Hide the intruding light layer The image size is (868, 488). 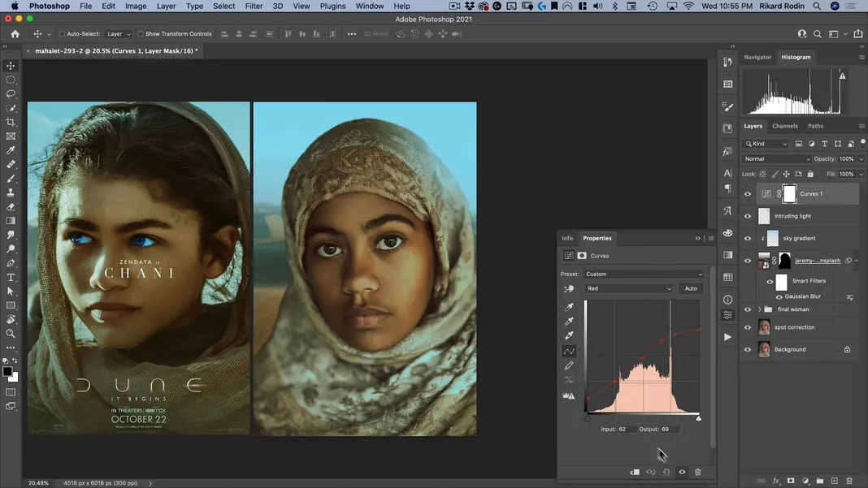pos(748,216)
